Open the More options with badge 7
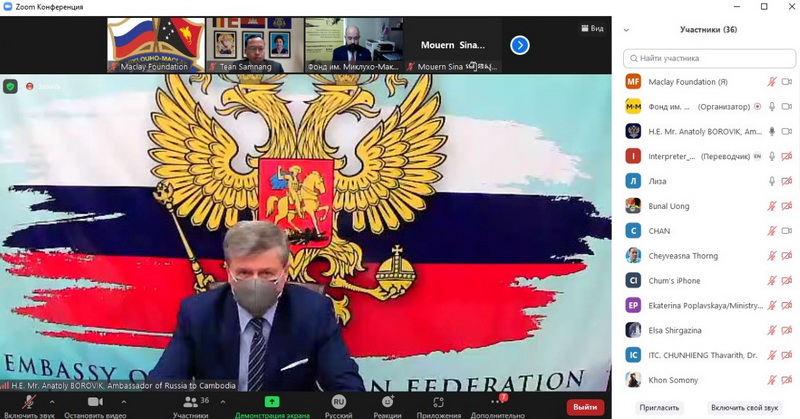This screenshot has height=419, width=800. coord(497,401)
